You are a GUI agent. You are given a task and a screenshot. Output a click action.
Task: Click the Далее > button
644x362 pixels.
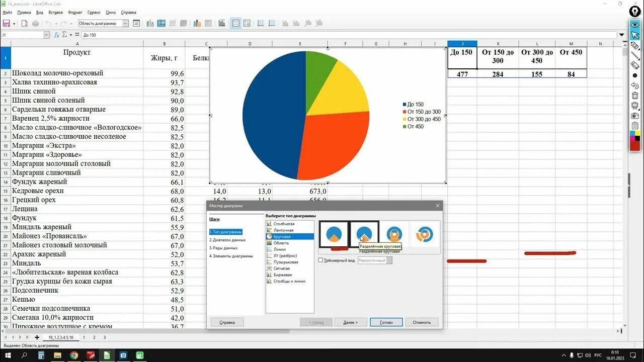[x=350, y=322]
